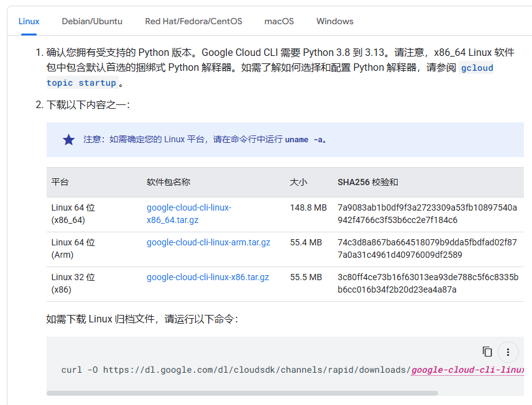Click the 软件包名称 column header
The width and height of the screenshot is (532, 405).
(x=168, y=182)
